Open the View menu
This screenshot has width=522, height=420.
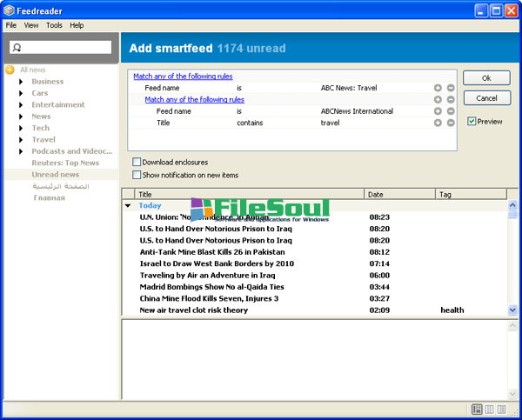[x=31, y=25]
